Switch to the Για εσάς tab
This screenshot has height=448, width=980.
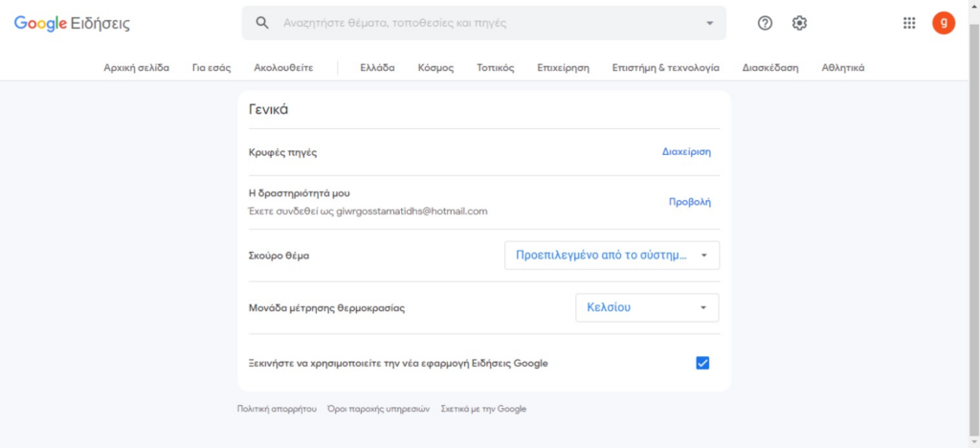tap(212, 68)
